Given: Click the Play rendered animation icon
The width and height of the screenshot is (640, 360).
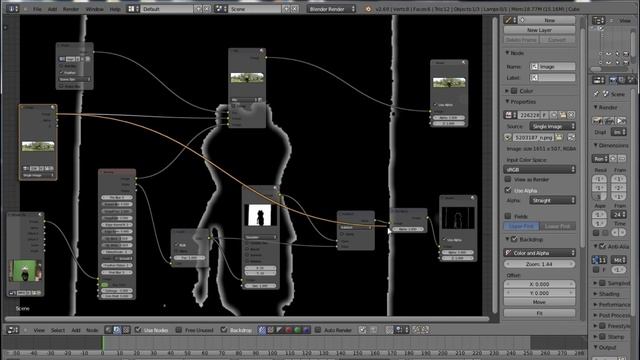Looking at the screenshot, I should [621, 121].
